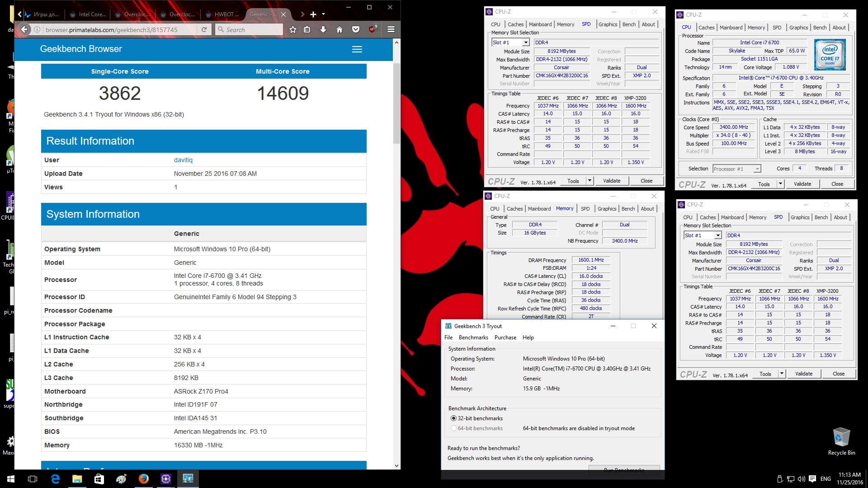Image resolution: width=868 pixels, height=488 pixels.
Task: Open the Firefox downloads arrow
Action: (x=323, y=29)
